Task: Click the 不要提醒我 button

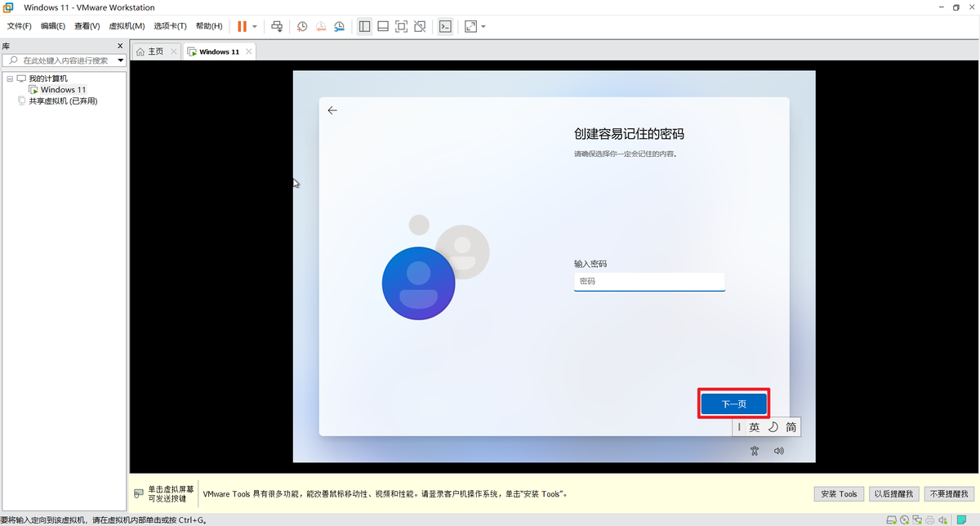Action: coord(948,494)
